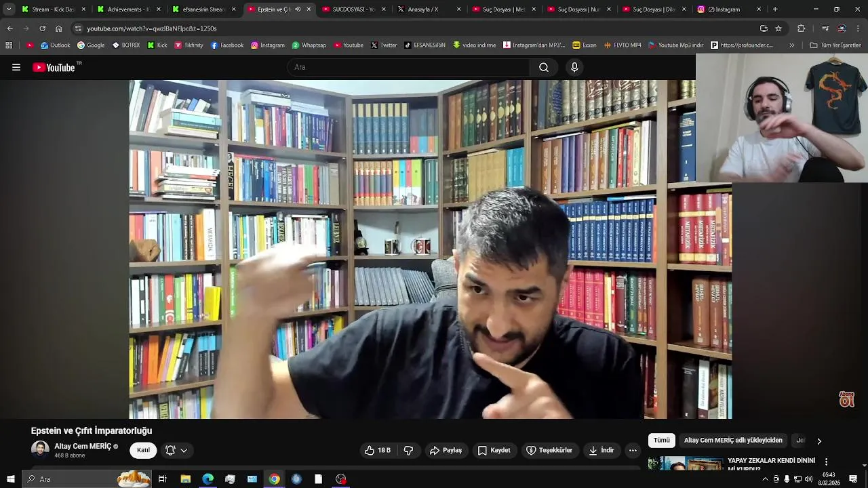Mute audio on Epstein tab speaker icon
Screen dimensions: 868x488
coord(298,9)
